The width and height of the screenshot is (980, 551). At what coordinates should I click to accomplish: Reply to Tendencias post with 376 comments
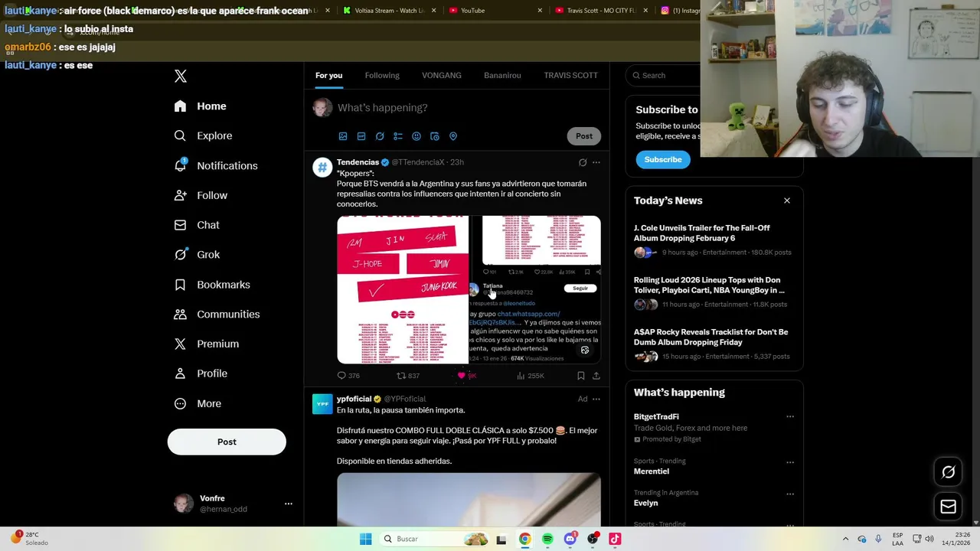point(348,376)
